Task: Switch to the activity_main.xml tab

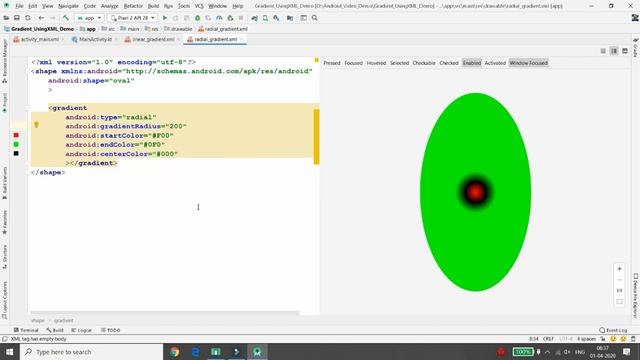Action: coord(40,40)
